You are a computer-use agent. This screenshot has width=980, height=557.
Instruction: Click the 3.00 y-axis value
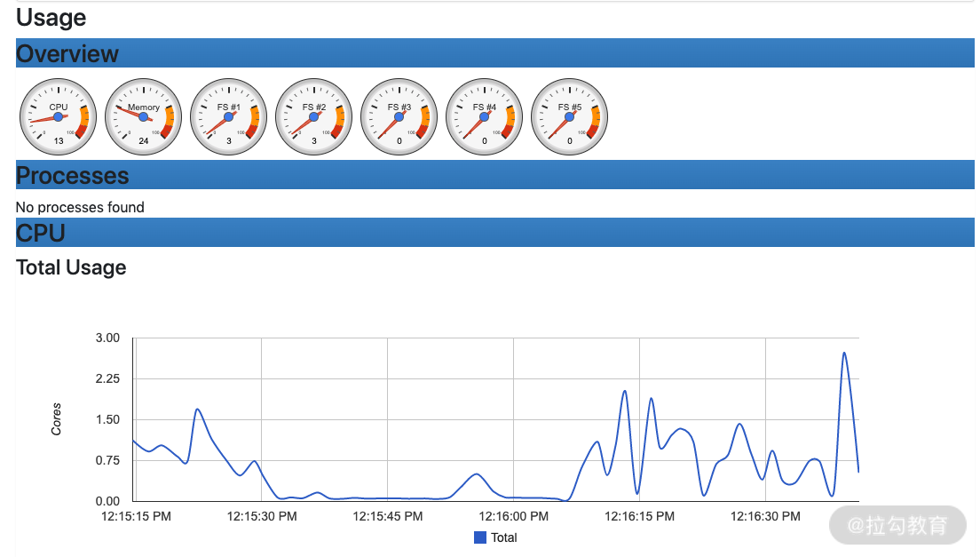[107, 338]
